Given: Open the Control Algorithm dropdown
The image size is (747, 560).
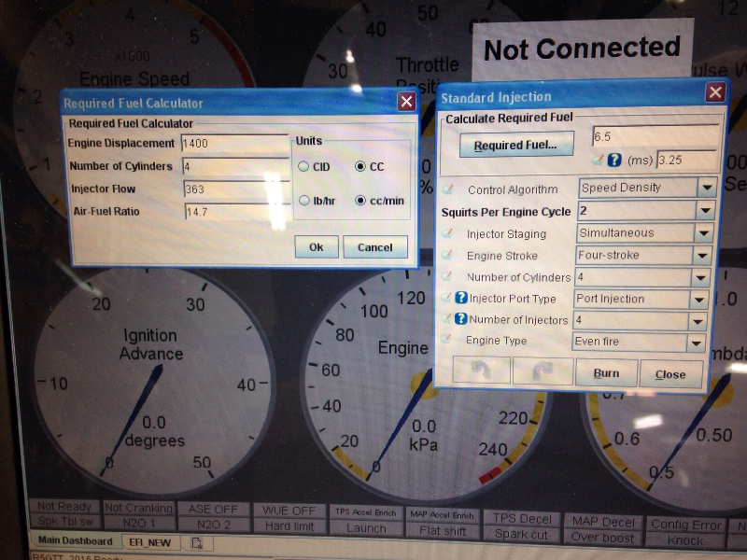Looking at the screenshot, I should (707, 188).
